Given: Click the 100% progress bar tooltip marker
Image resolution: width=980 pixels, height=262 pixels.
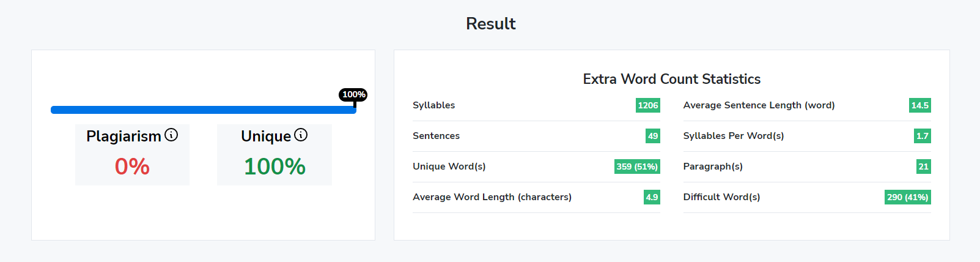Looking at the screenshot, I should [353, 94].
